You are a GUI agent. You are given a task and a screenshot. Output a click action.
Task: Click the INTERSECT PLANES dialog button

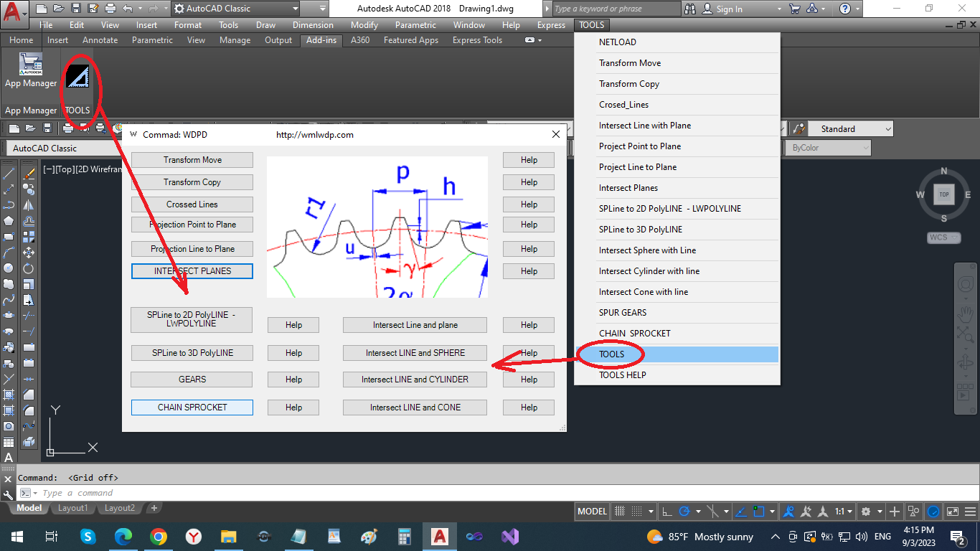point(192,271)
